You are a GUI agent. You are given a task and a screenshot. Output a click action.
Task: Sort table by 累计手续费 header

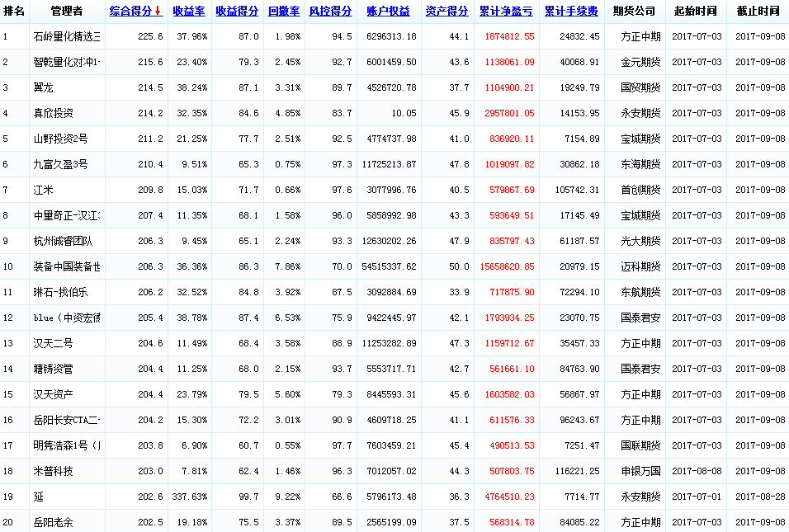571,11
